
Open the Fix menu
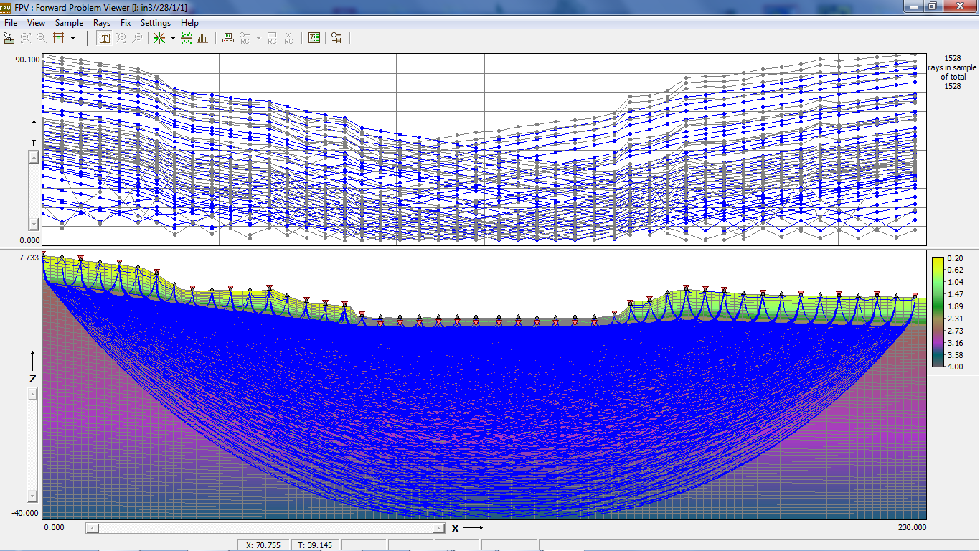click(126, 23)
